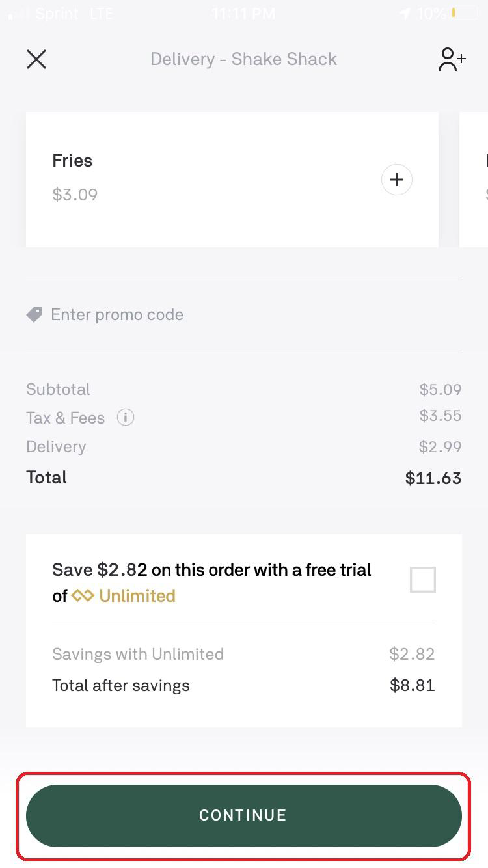Tap the battery level indicator
Viewport: 488px width, 868px height.
click(x=459, y=12)
